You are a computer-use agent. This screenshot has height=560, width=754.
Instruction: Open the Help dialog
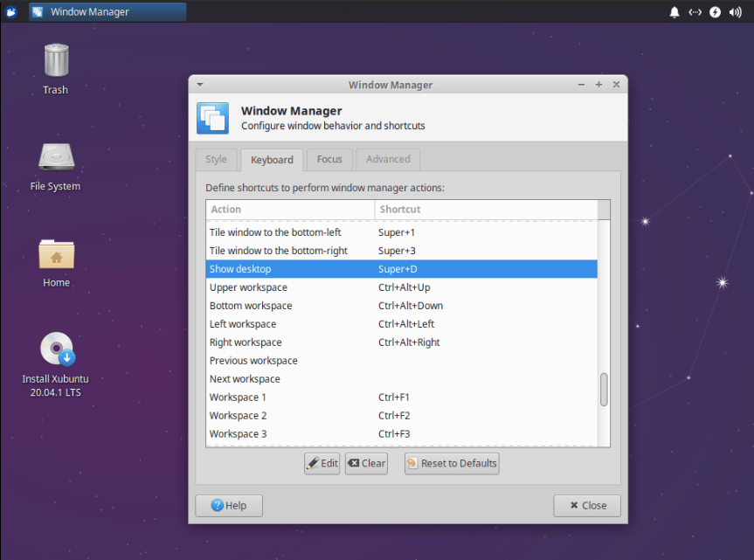pos(228,505)
